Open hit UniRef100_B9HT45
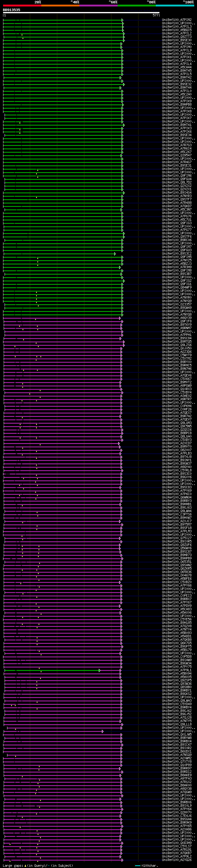Image resolution: width=197 pixels, height=868 pixels. [x=177, y=71]
